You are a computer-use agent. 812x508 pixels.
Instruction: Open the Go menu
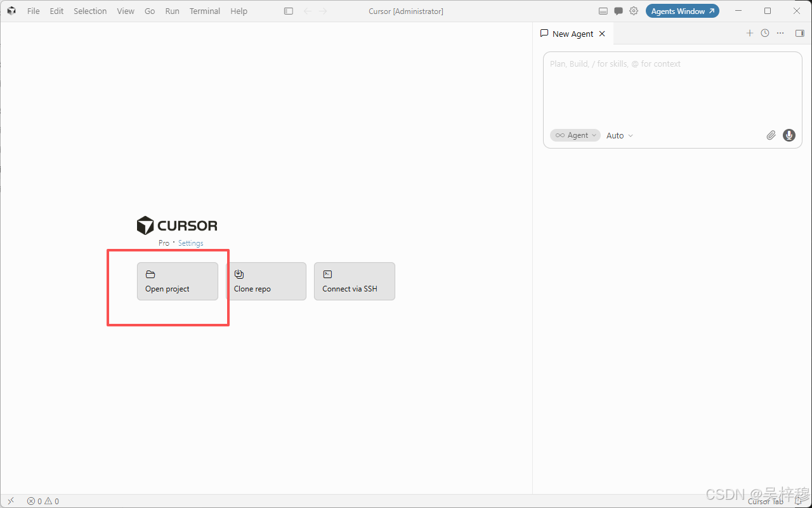coord(150,11)
